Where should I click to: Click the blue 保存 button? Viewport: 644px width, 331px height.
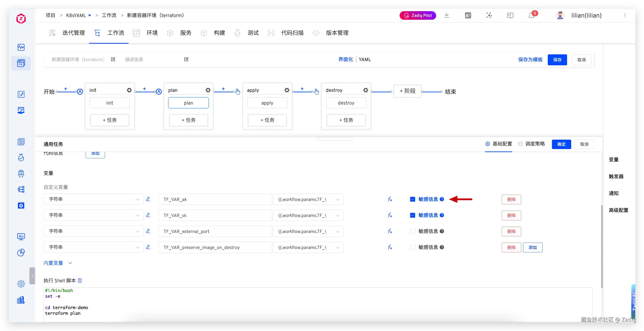click(x=557, y=60)
